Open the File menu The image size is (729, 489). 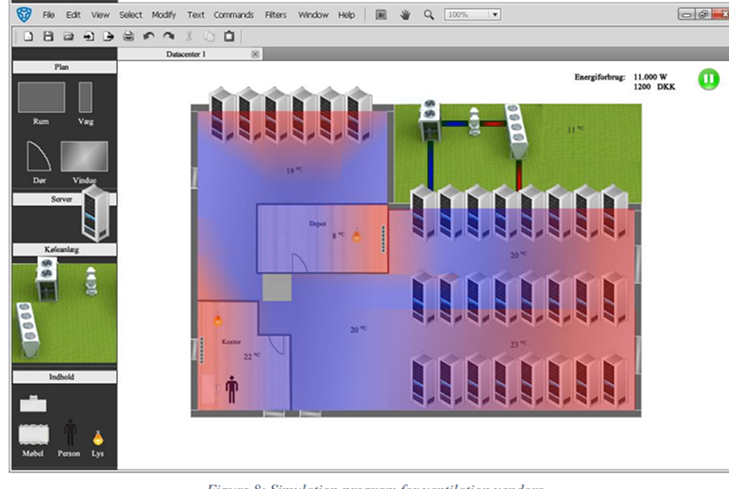(48, 15)
